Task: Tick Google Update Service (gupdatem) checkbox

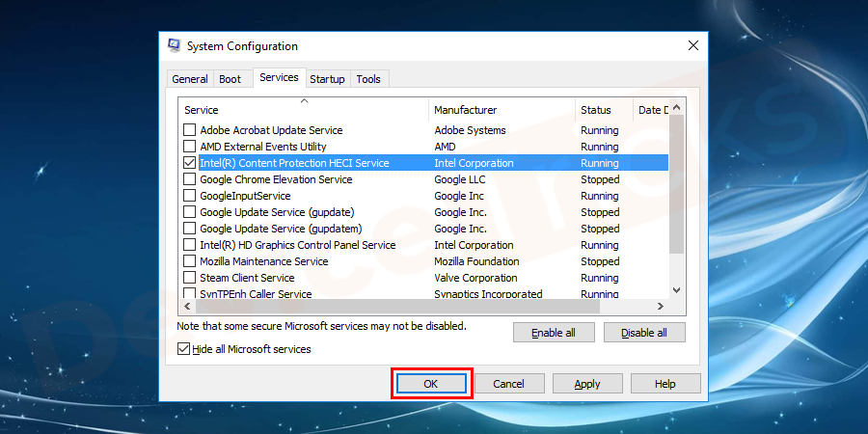Action: tap(190, 229)
